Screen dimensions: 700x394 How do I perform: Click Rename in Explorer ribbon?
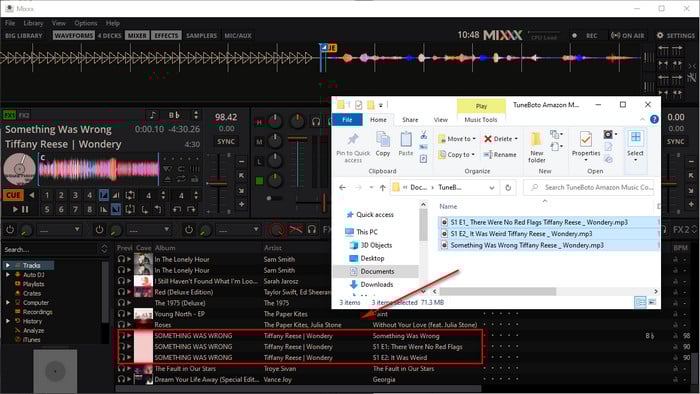tap(500, 154)
